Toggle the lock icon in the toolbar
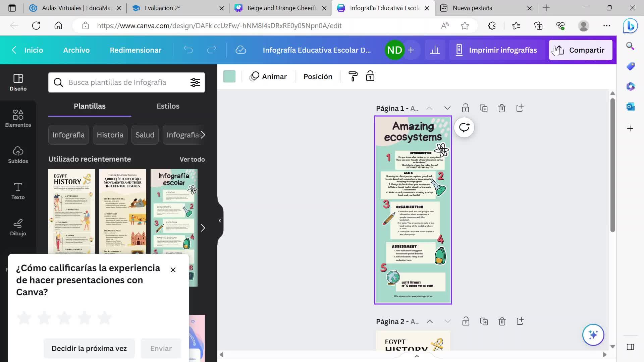This screenshot has width=644, height=362. [370, 76]
